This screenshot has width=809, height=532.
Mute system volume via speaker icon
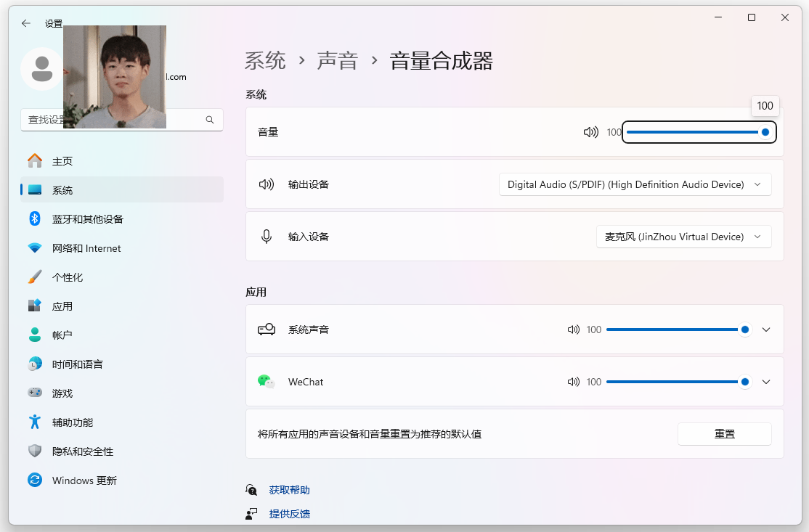pos(590,132)
